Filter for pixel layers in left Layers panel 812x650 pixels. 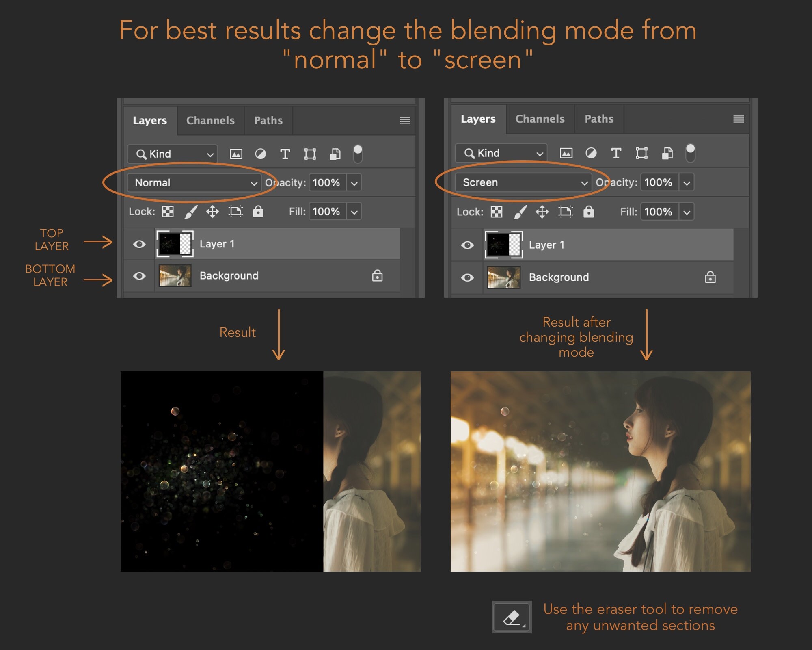pyautogui.click(x=236, y=154)
